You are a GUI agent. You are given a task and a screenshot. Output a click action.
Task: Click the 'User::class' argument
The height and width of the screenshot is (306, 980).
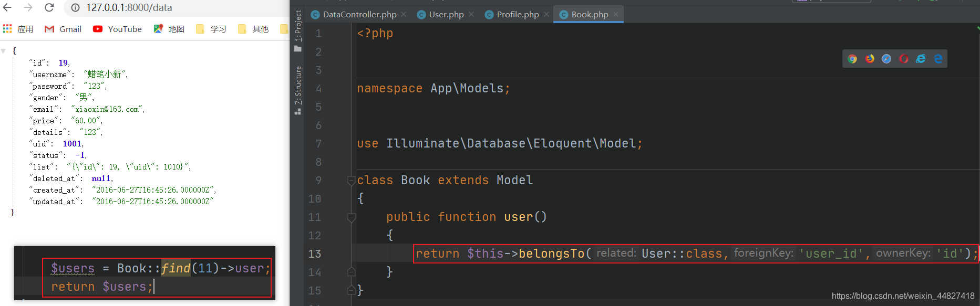click(682, 254)
